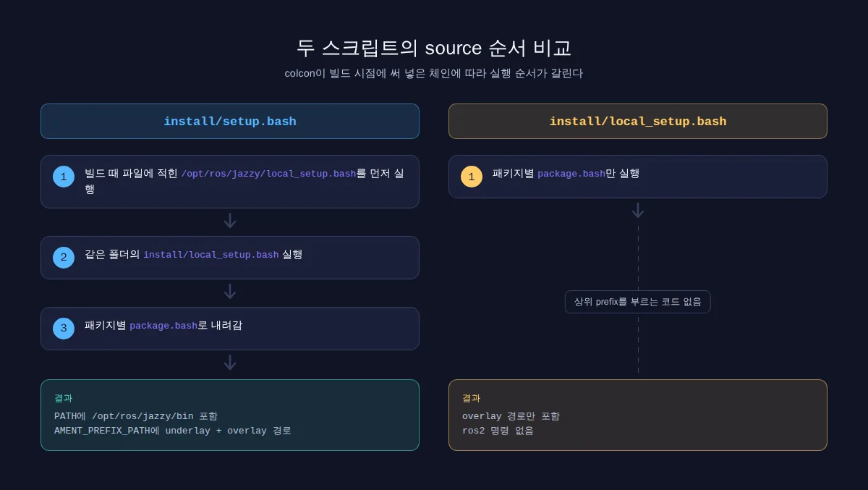Click the step card "같은 폴더의 … 실행"
868x490 pixels.
point(230,258)
